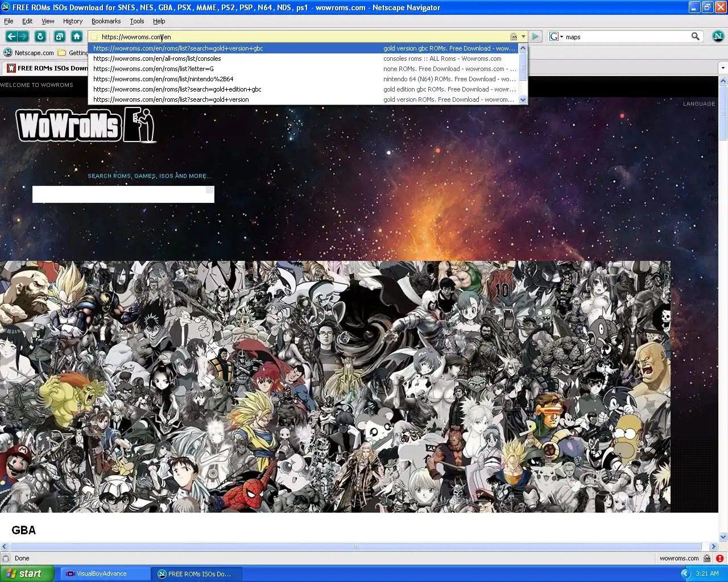Choose the gold+edition+gbc URL suggestion
The image size is (728, 582).
[x=304, y=89]
